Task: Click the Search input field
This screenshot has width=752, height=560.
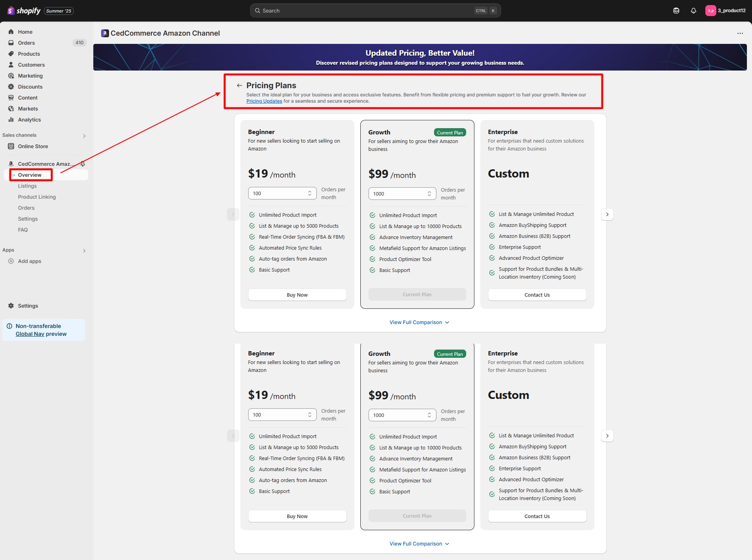Action: click(375, 11)
